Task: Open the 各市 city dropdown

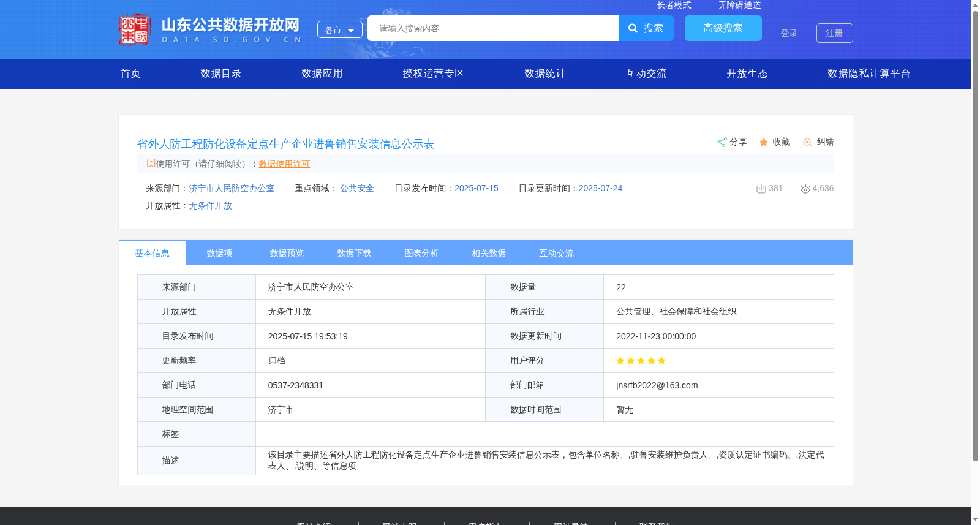Action: tap(340, 29)
